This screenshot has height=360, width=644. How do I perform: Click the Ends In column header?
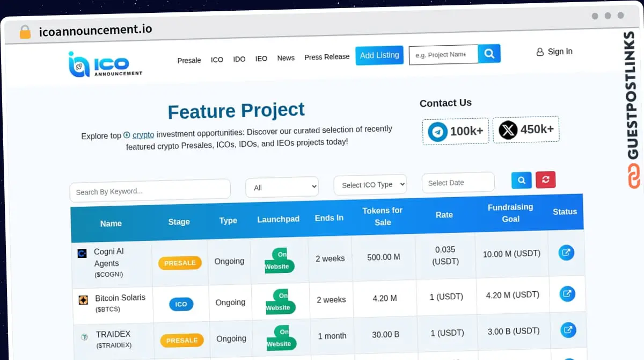tap(329, 218)
